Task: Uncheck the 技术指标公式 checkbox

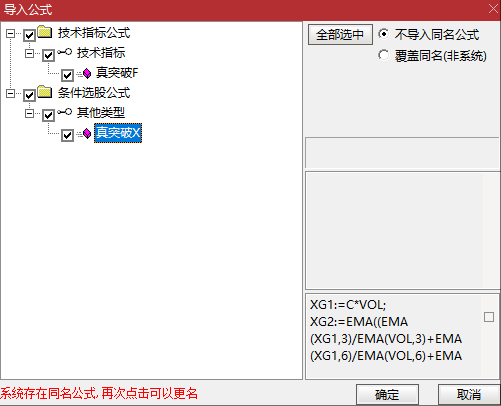Action: click(29, 35)
